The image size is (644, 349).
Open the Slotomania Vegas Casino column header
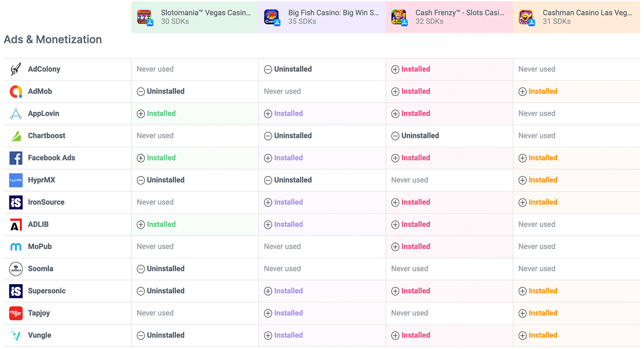(195, 17)
